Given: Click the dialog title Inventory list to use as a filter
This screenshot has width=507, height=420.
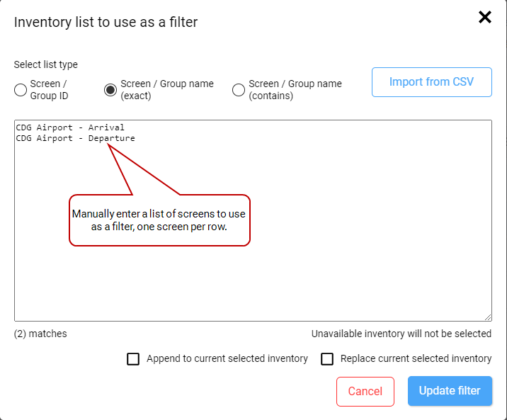Looking at the screenshot, I should pyautogui.click(x=106, y=22).
